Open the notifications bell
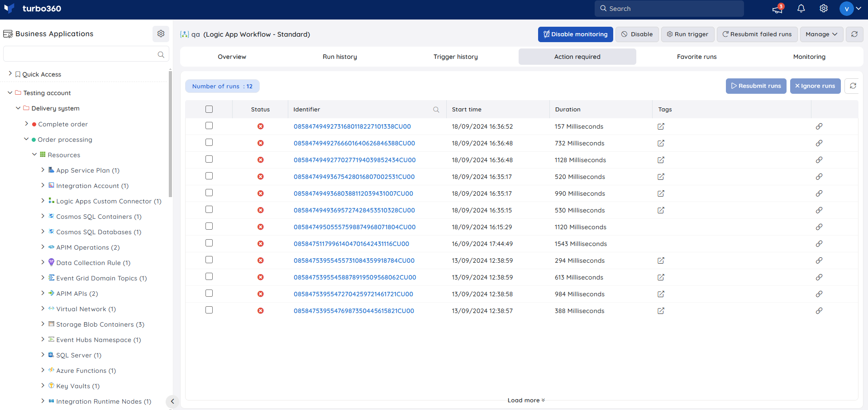 [801, 9]
